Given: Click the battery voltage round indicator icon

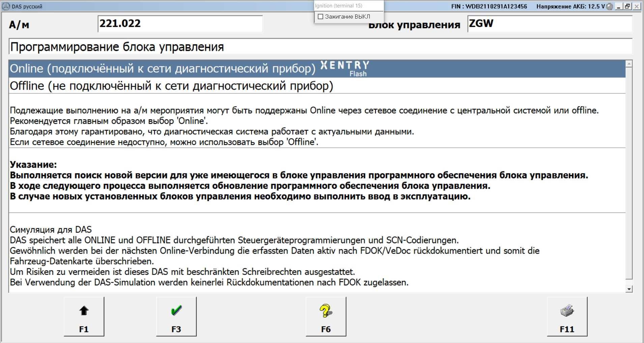Looking at the screenshot, I should [609, 6].
